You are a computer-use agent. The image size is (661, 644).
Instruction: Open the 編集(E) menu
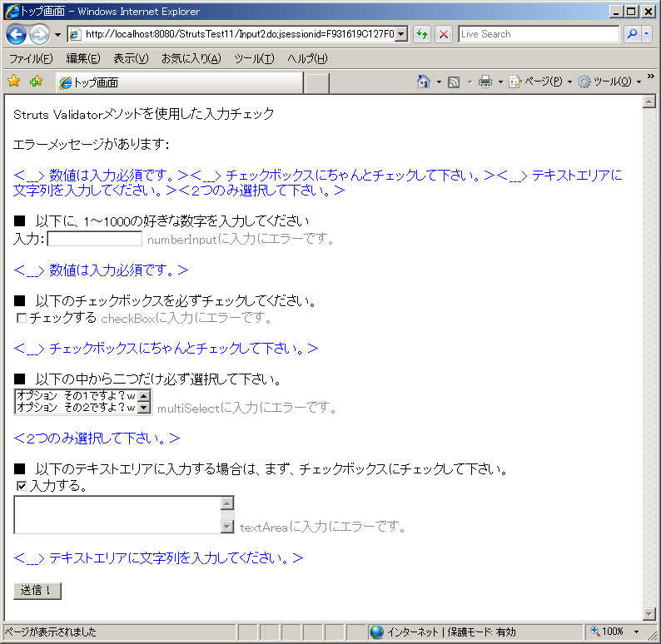[x=83, y=58]
